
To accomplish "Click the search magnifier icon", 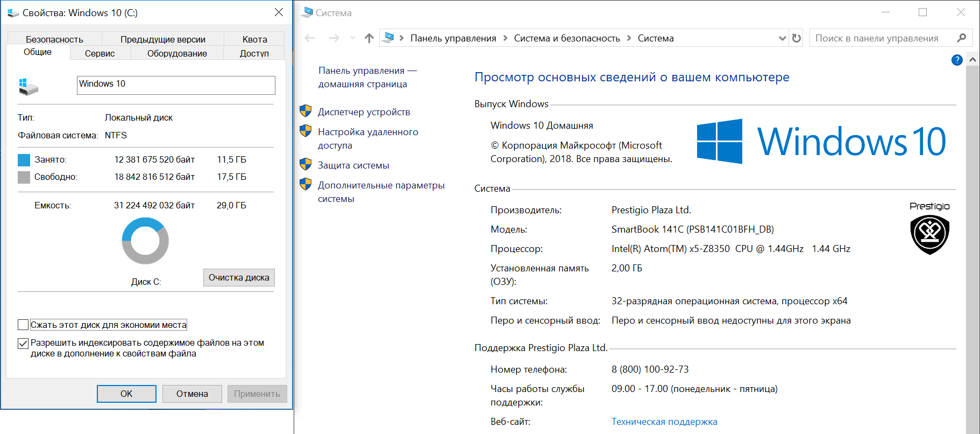I will tap(962, 38).
